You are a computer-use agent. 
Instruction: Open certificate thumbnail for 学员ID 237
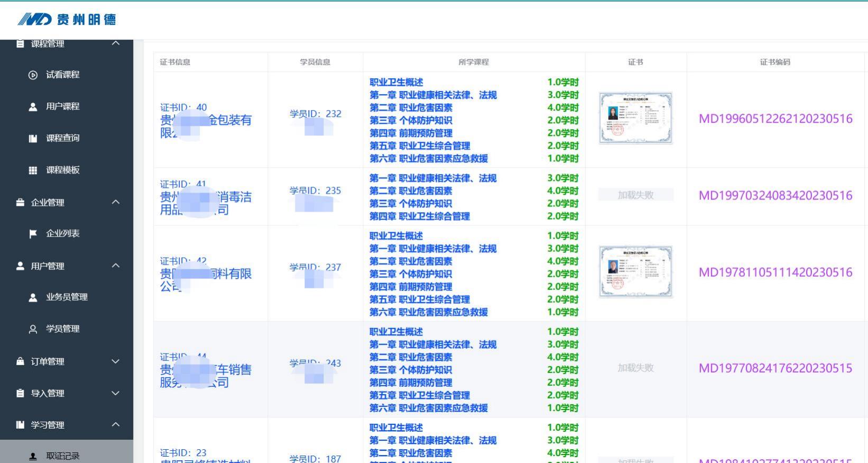635,271
